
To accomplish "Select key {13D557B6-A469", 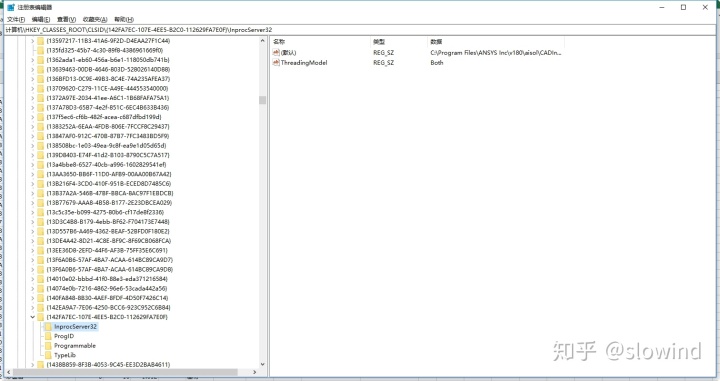I will (108, 231).
